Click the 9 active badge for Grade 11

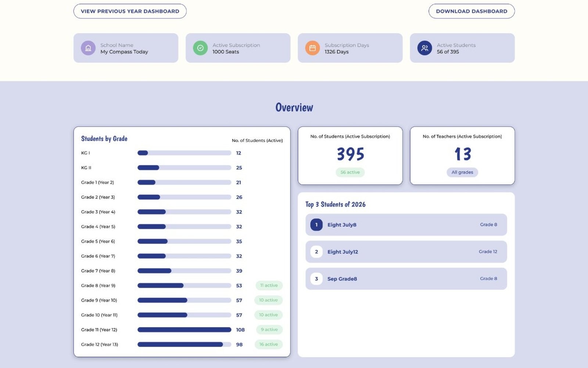pos(269,330)
